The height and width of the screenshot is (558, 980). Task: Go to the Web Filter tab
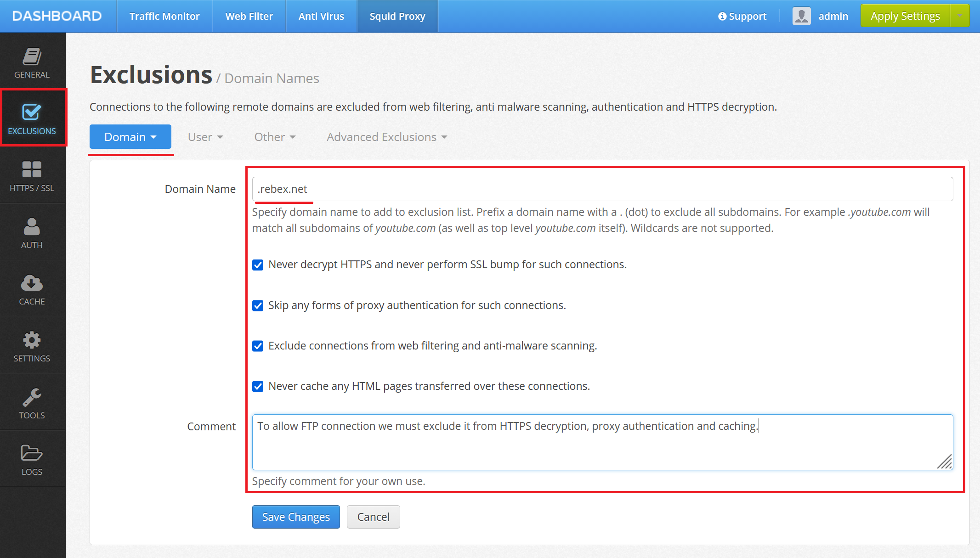[x=249, y=16]
